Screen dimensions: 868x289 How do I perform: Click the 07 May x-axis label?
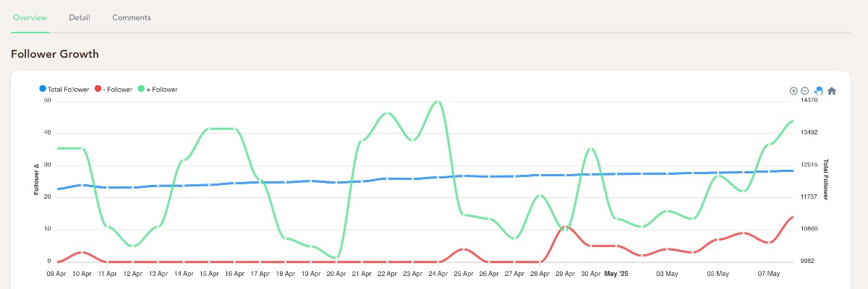click(x=768, y=274)
